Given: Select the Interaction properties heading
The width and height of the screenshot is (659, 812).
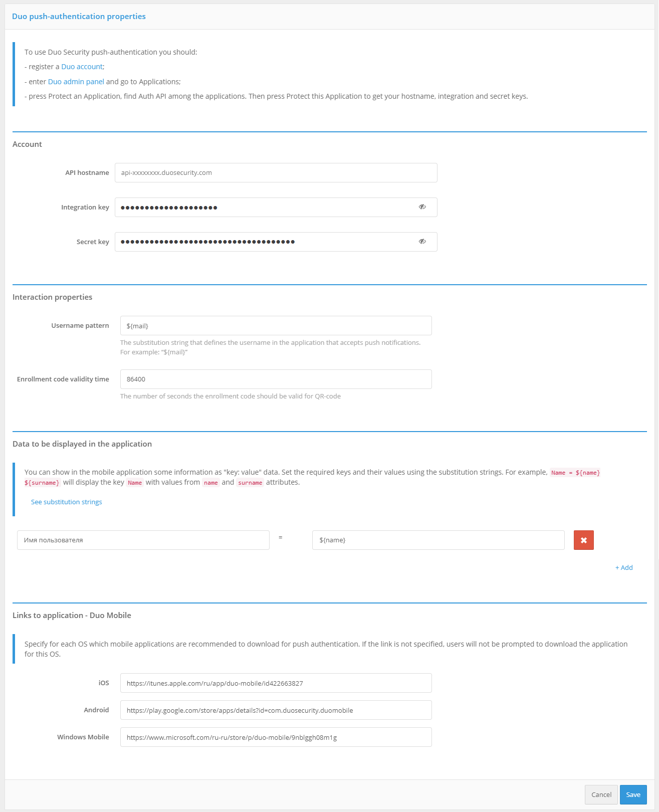Looking at the screenshot, I should click(52, 297).
